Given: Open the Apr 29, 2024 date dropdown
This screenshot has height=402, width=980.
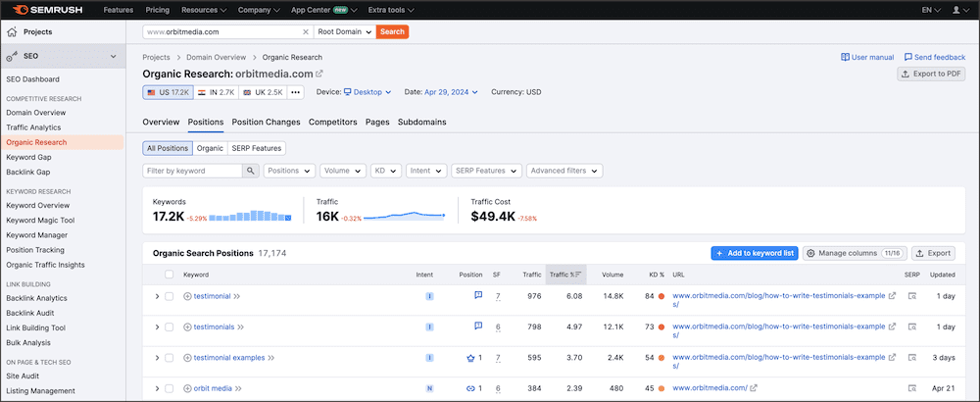Looking at the screenshot, I should pos(451,92).
